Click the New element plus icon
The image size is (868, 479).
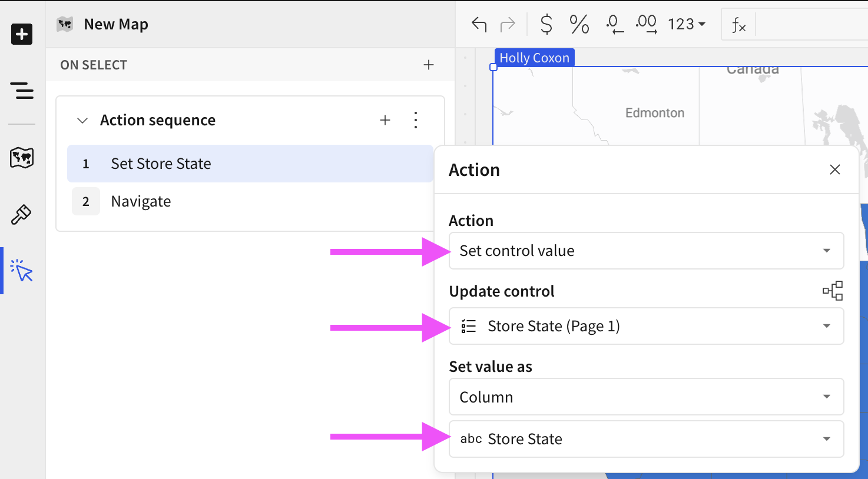tap(22, 34)
